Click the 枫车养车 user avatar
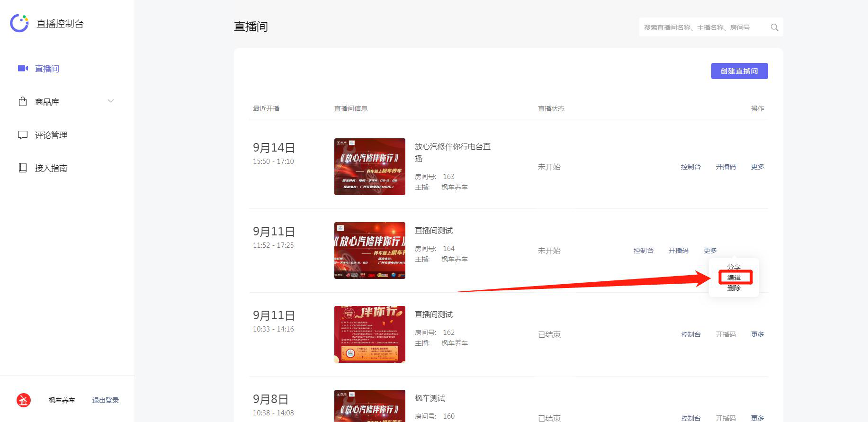 24,400
